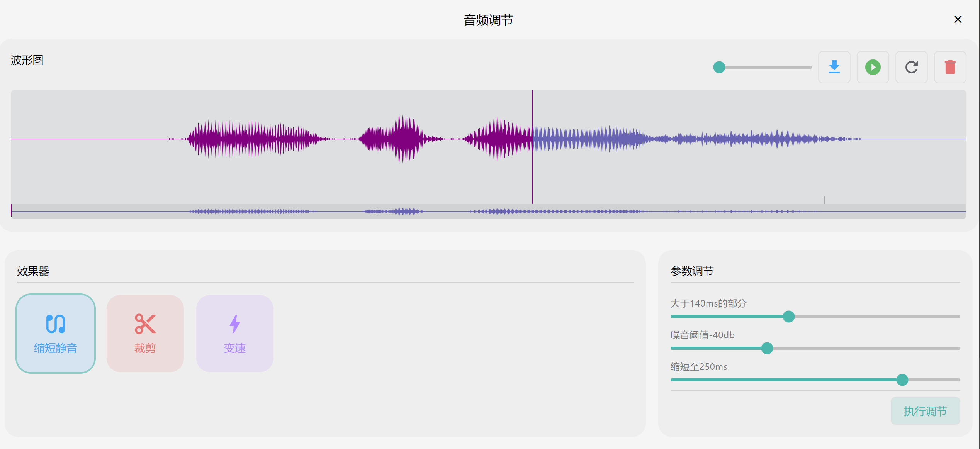The image size is (980, 449).
Task: Click the waveform zoom slider handle
Action: pyautogui.click(x=719, y=67)
